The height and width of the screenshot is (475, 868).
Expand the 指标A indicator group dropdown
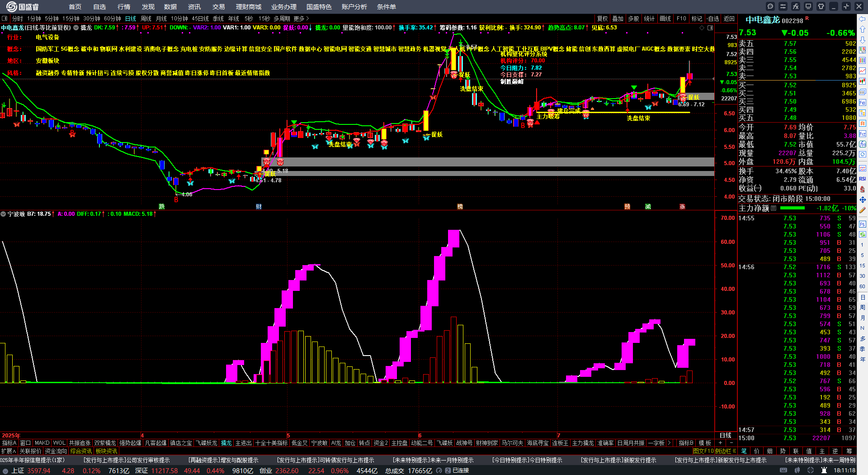click(x=9, y=443)
